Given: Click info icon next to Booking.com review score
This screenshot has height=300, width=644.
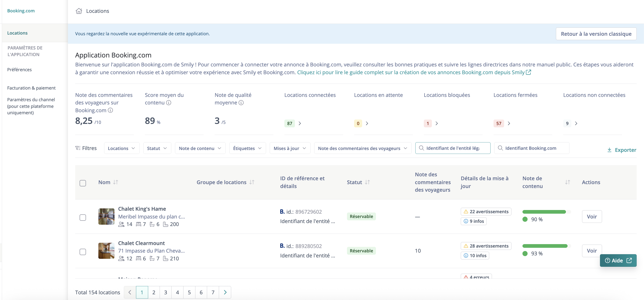Looking at the screenshot, I should [110, 110].
